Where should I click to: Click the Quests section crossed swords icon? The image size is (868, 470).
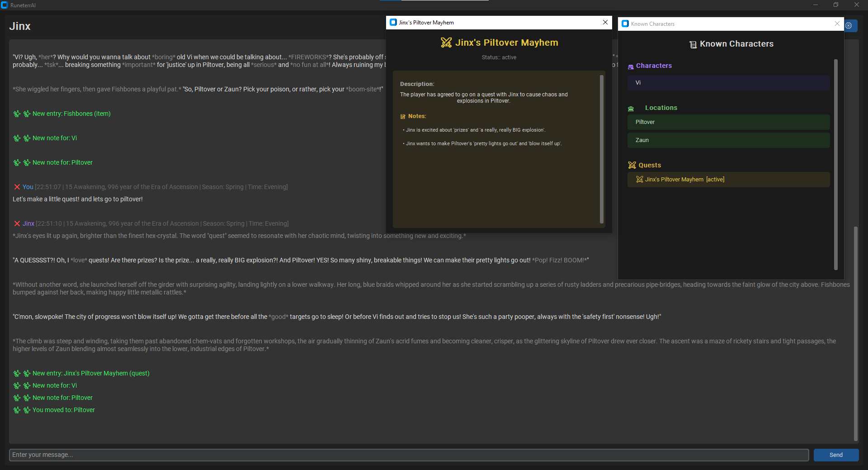[x=632, y=165]
